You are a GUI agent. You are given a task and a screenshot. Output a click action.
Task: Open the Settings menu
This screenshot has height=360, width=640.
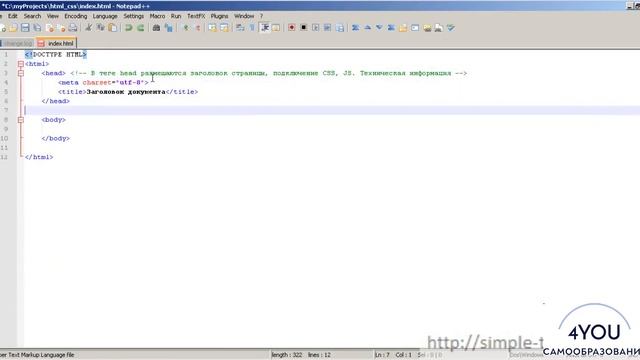pos(133,16)
